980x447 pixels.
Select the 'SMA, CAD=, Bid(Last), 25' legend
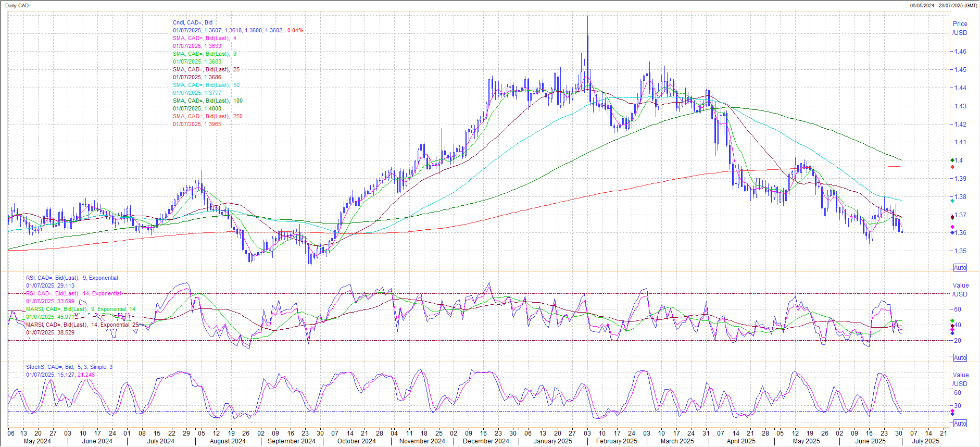pyautogui.click(x=206, y=69)
